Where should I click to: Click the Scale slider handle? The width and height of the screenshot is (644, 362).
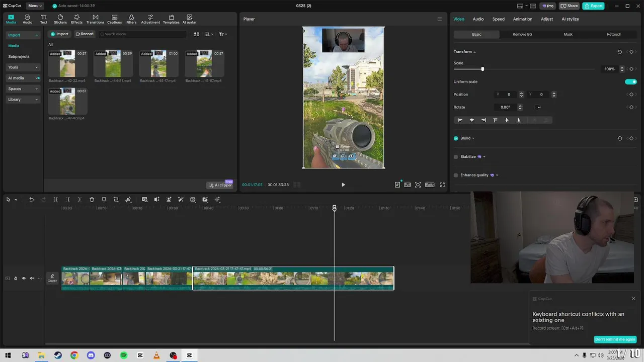point(482,69)
